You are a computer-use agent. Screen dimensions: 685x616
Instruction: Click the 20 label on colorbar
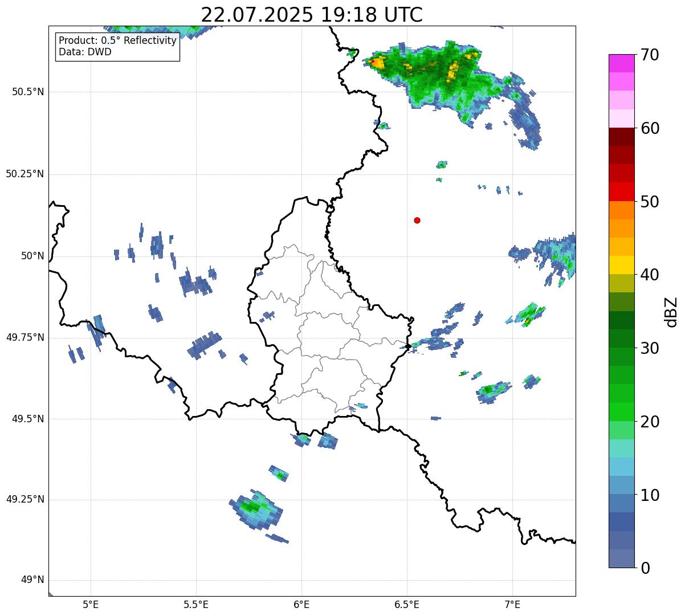(650, 422)
